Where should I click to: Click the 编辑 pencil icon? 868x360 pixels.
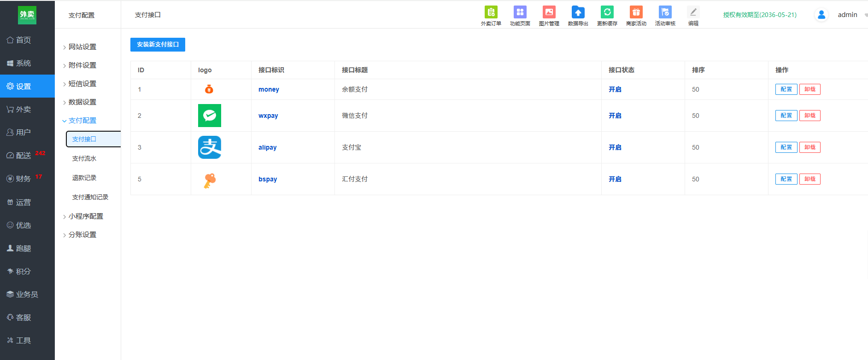(693, 12)
